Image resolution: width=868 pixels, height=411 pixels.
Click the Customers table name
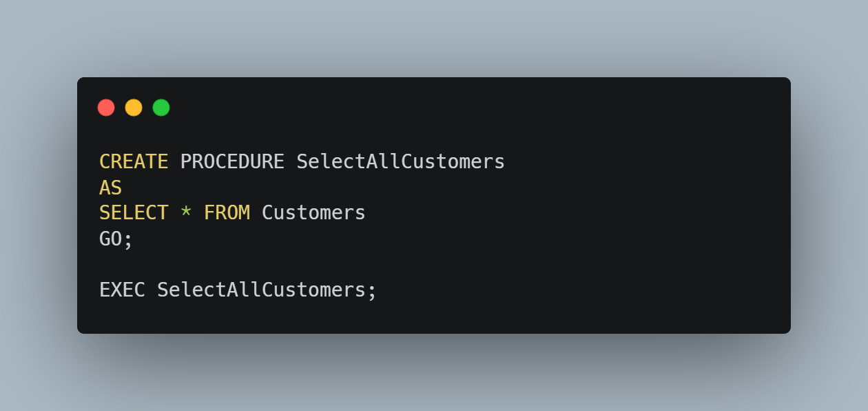point(313,212)
